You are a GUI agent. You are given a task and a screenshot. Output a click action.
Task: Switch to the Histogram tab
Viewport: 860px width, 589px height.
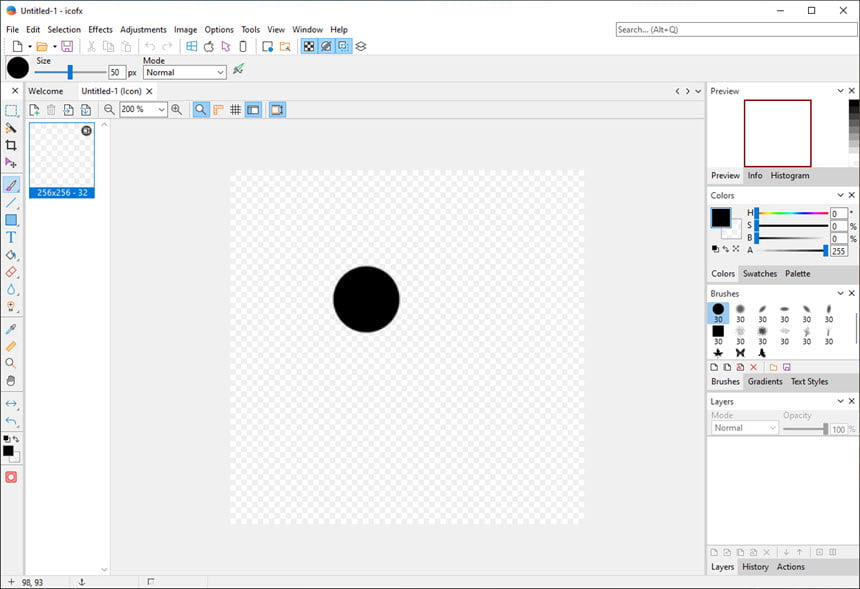click(790, 175)
